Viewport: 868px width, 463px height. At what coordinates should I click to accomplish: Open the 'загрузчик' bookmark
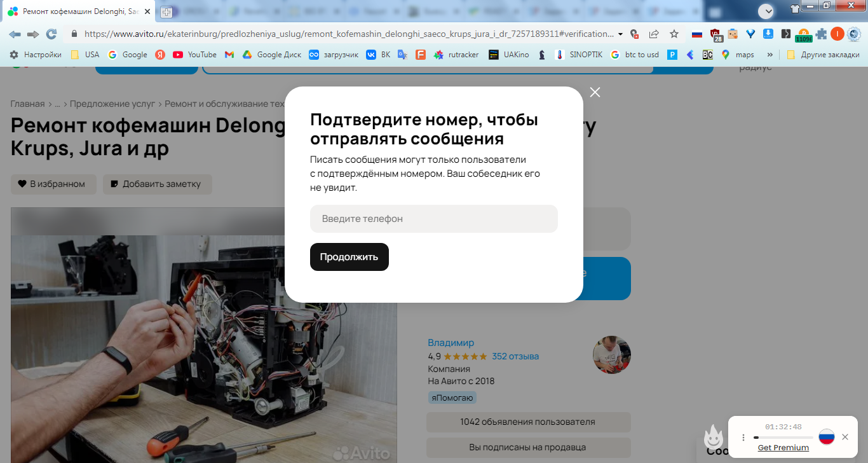[x=334, y=55]
